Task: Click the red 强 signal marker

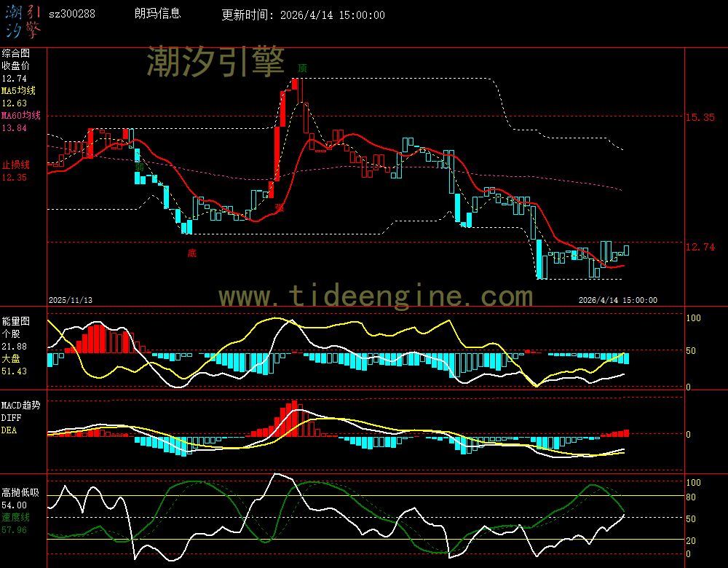Action: pyautogui.click(x=278, y=208)
